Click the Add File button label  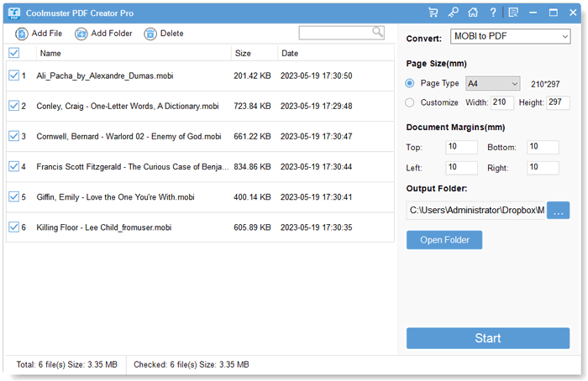click(47, 34)
